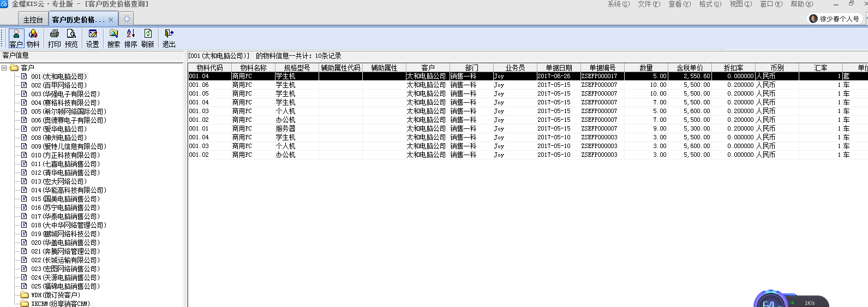The image size is (868, 307).
Task: Open the 系统(S) menu
Action: pos(619,4)
